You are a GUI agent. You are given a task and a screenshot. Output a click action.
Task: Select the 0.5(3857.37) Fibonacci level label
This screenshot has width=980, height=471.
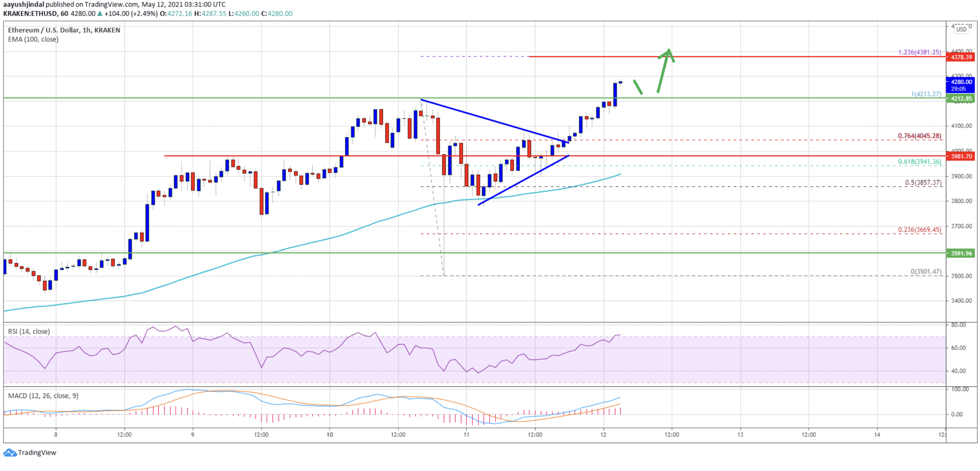pos(923,182)
